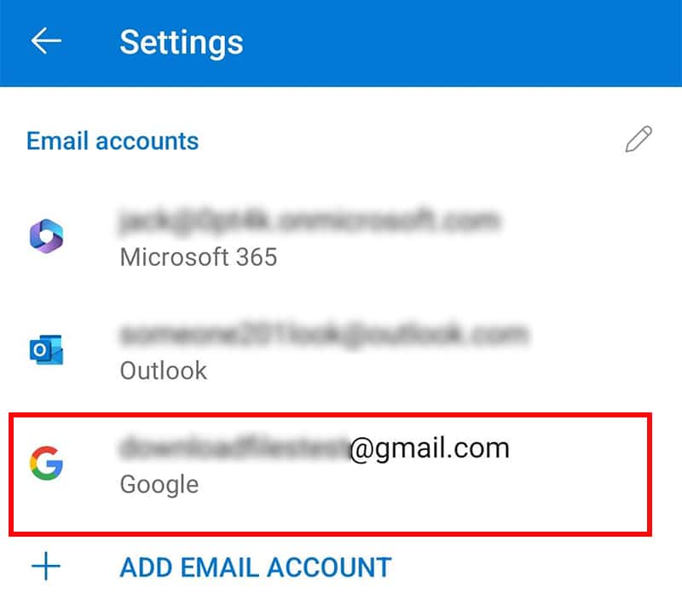Image resolution: width=682 pixels, height=616 pixels.
Task: Choose the blurred onmicrosoft.com email address
Action: [x=309, y=221]
